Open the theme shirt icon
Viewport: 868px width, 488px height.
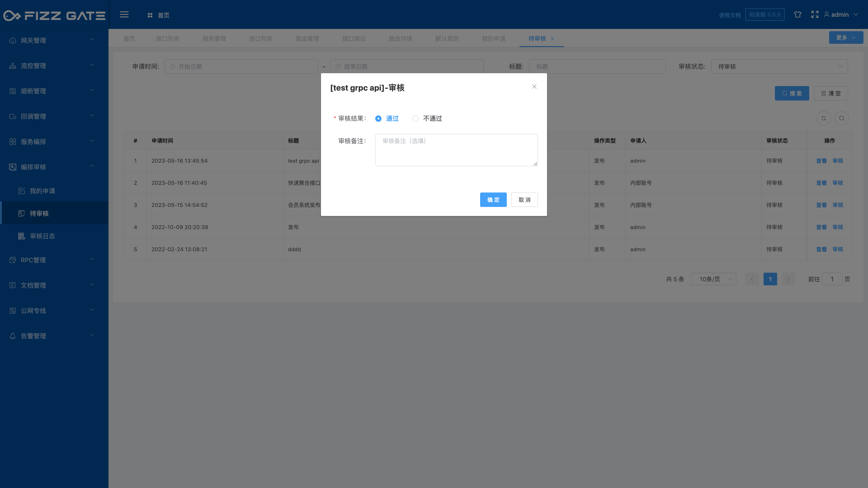797,14
